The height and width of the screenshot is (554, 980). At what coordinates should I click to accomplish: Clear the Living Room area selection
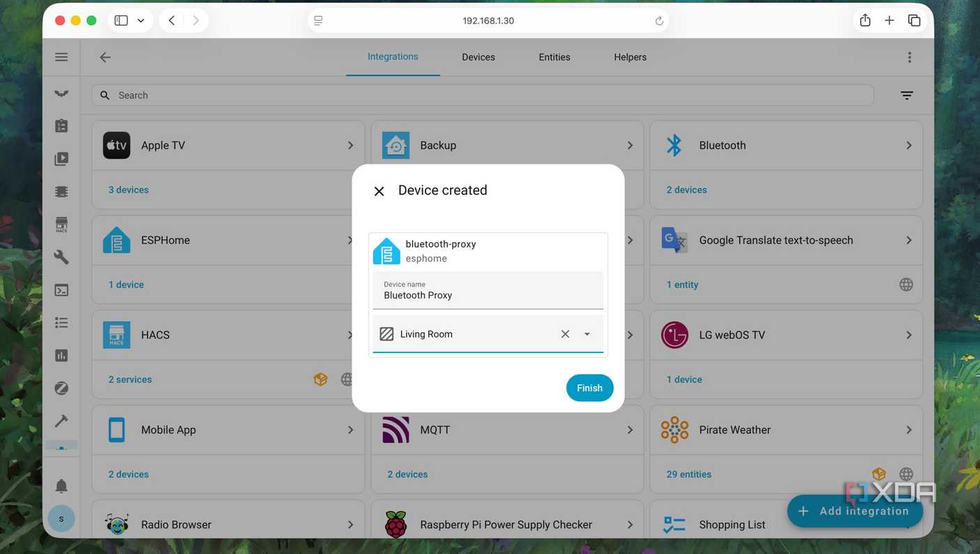point(565,334)
